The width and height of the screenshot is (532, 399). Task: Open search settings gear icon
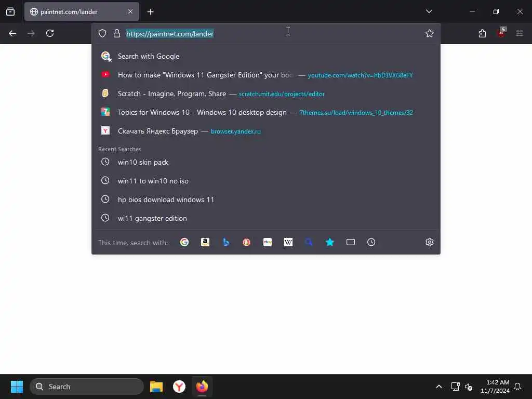(430, 242)
